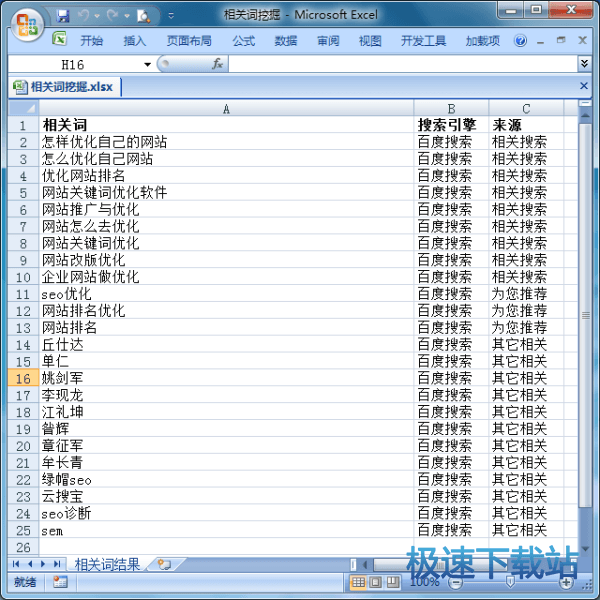
Task: Open the 加载项 ribbon tab
Action: (483, 40)
